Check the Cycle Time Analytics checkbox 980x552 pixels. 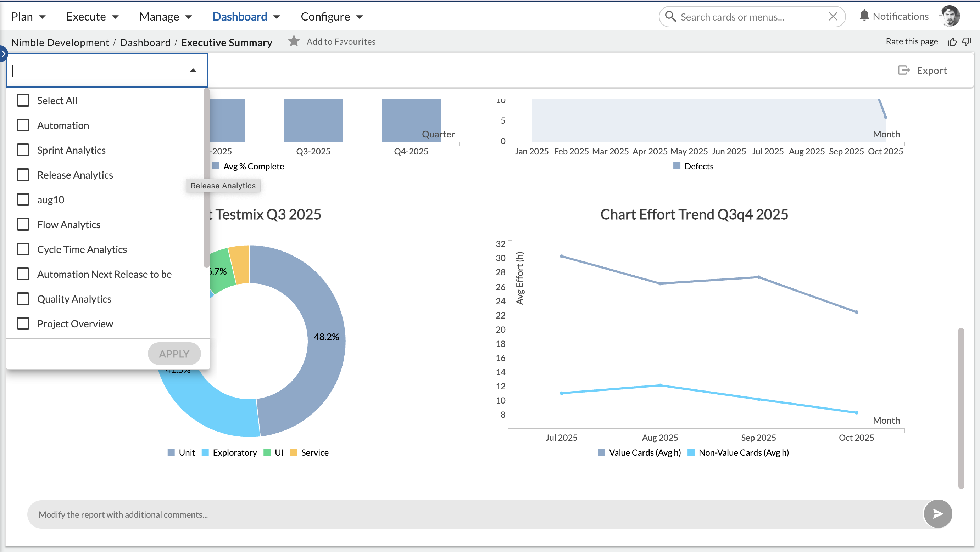[23, 249]
